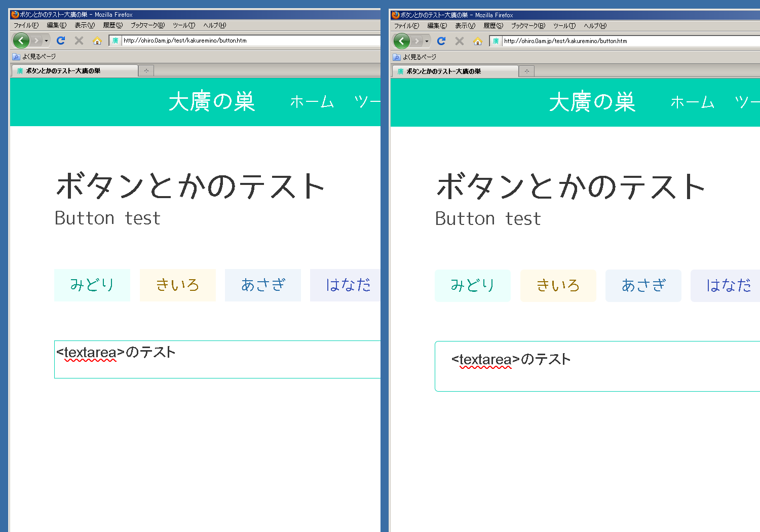Screen dimensions: 760x532
Task: Open history dropdown arrow beside left window's Forward button
Action: [x=46, y=41]
